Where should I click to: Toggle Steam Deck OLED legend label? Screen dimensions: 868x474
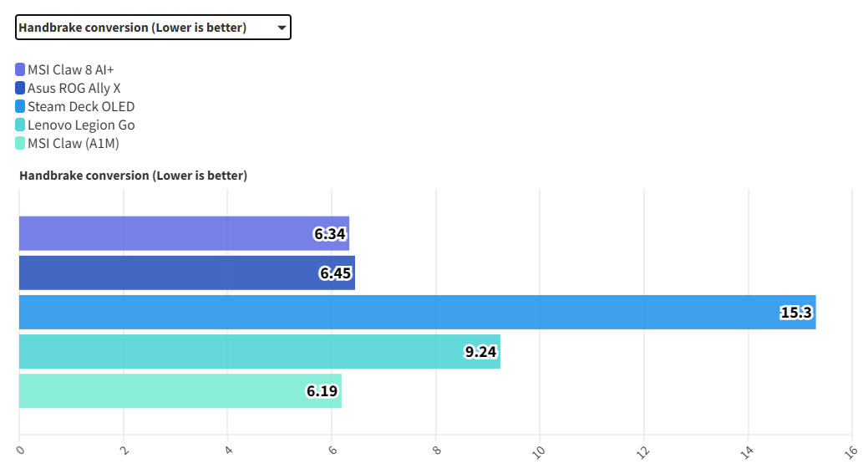[81, 106]
